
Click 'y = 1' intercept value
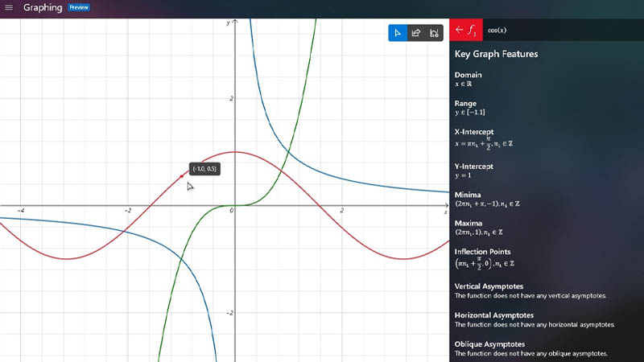click(x=462, y=175)
